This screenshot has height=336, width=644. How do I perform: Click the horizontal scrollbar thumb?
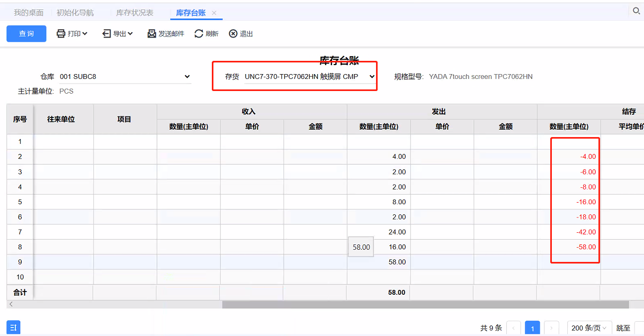pos(425,305)
